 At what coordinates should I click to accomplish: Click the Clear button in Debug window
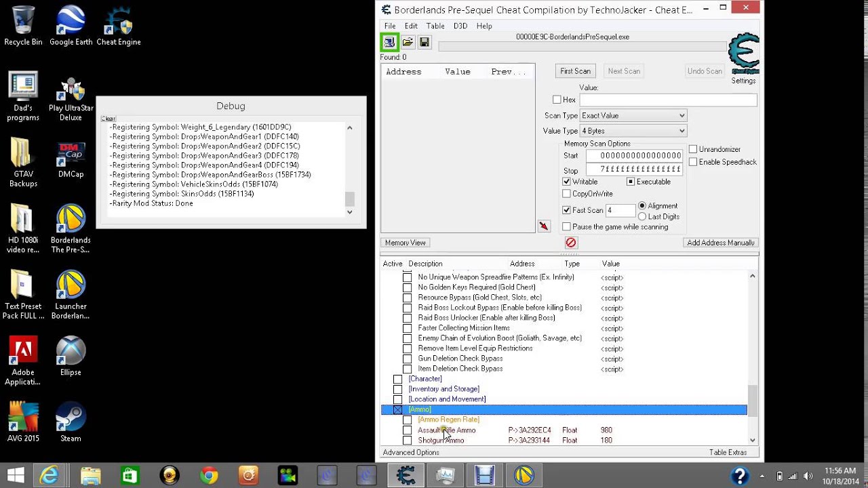(x=108, y=119)
